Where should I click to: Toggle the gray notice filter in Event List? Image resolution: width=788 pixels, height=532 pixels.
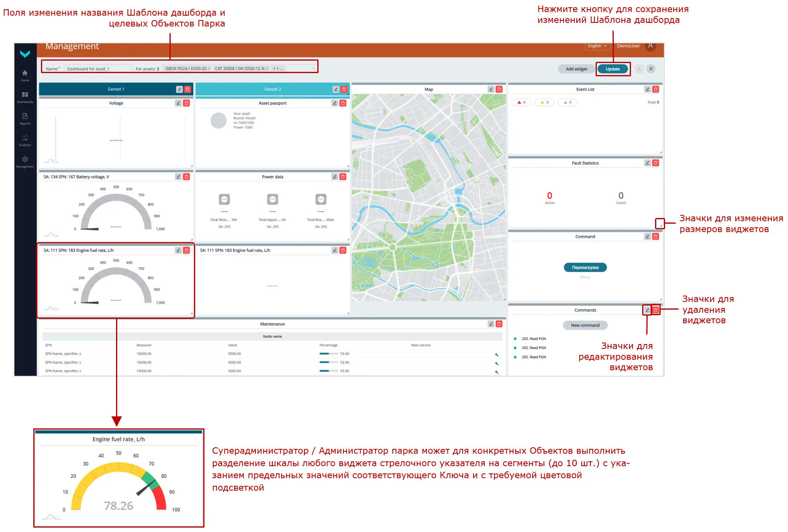pos(568,102)
